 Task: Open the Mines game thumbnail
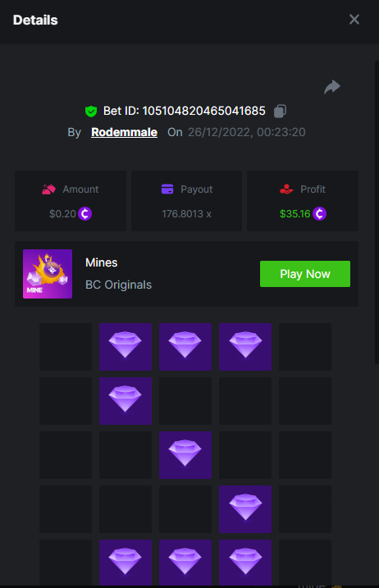48,274
